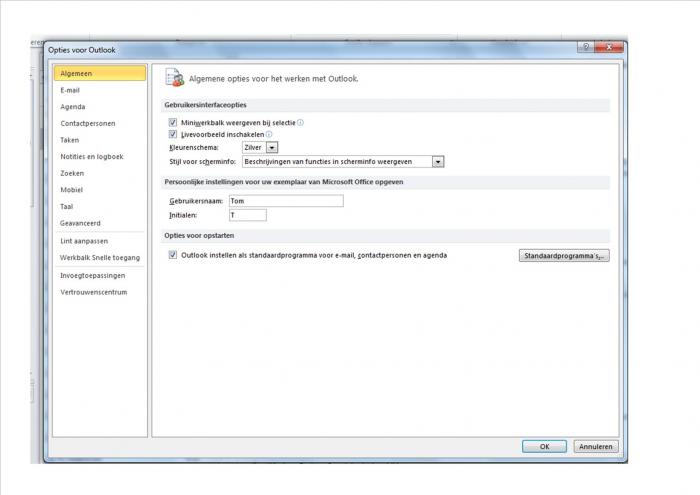Open the E-mail options category
This screenshot has height=495, width=700.
(x=70, y=90)
